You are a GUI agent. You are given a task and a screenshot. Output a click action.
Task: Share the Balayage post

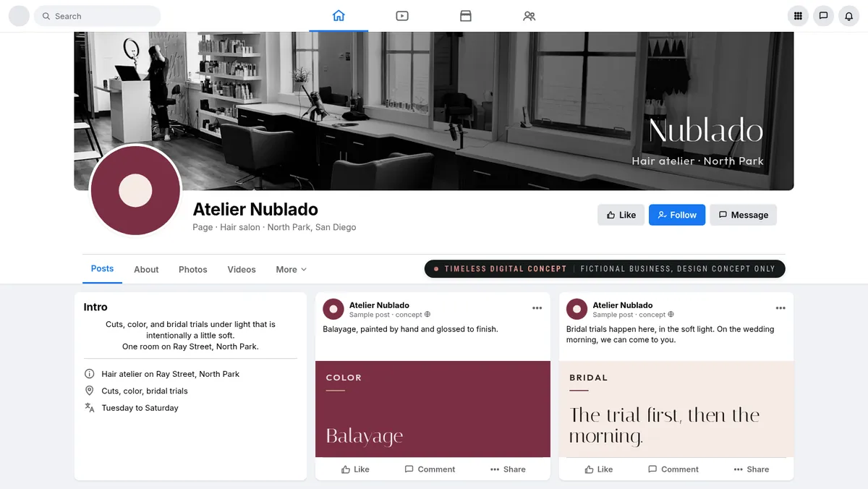508,469
